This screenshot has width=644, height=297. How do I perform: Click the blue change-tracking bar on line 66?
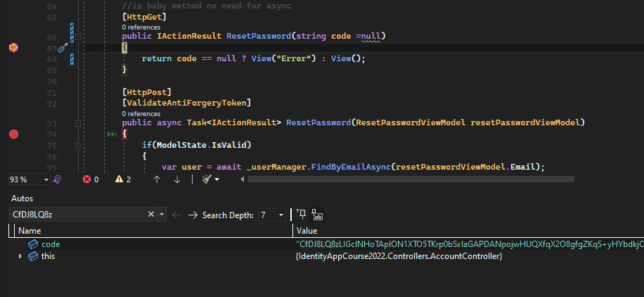click(x=72, y=33)
